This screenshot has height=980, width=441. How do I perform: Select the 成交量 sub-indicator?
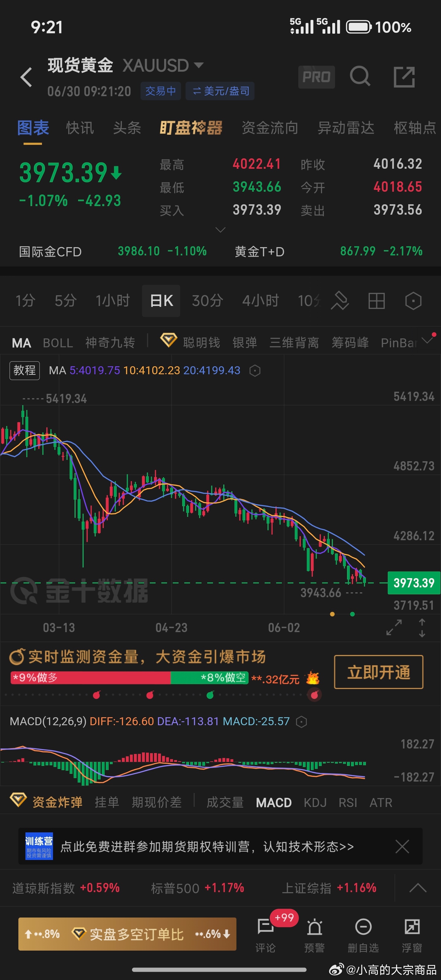pyautogui.click(x=225, y=802)
